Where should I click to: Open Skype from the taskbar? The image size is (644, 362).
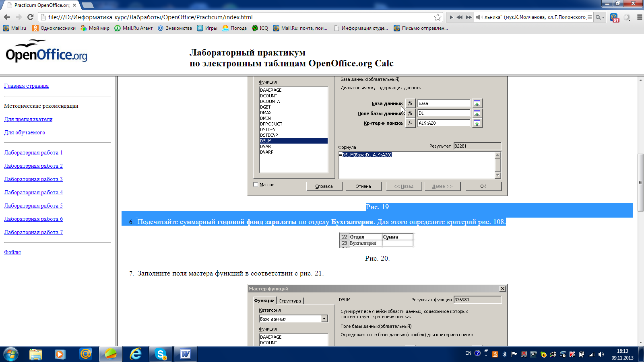[161, 354]
